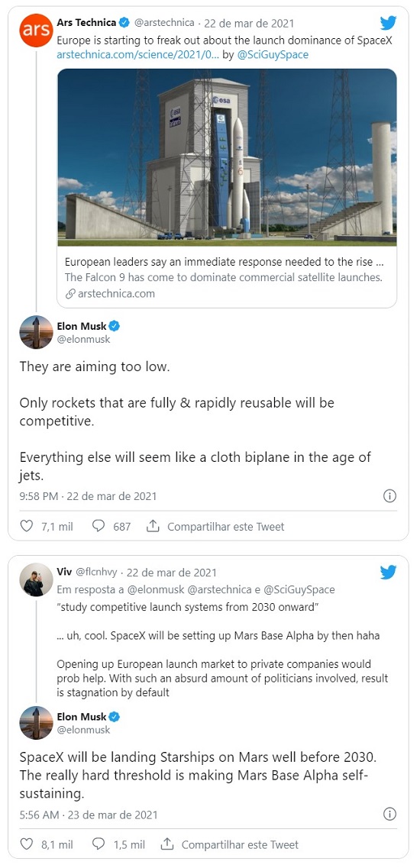The image size is (420, 868).
Task: Open the ESA launch pad article image
Action: 227,157
